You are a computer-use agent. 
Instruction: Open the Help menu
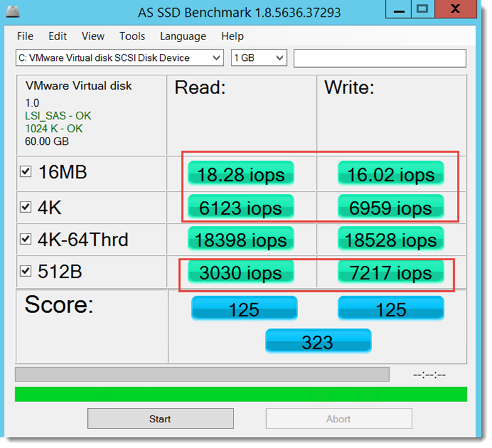[232, 36]
